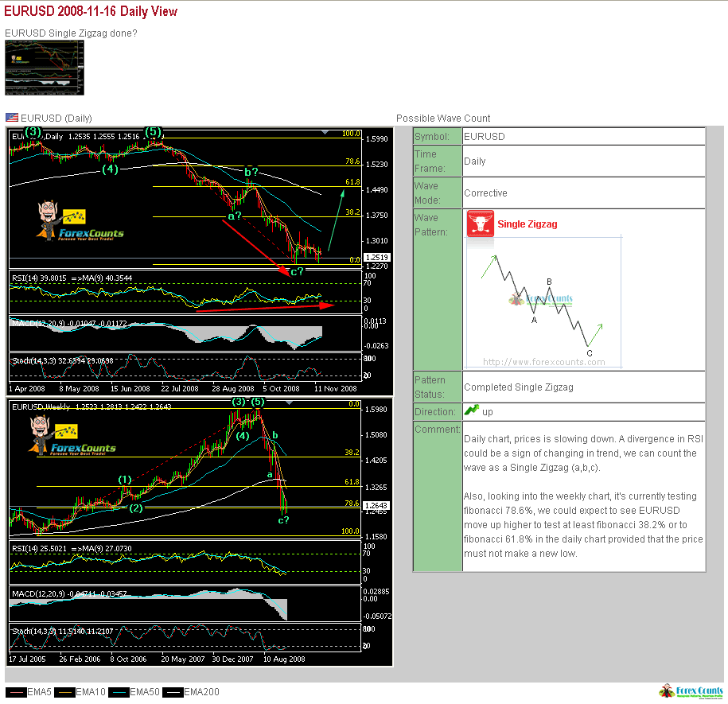Click the EMA10 orange legend swatch
The height and width of the screenshot is (704, 728).
[x=64, y=692]
